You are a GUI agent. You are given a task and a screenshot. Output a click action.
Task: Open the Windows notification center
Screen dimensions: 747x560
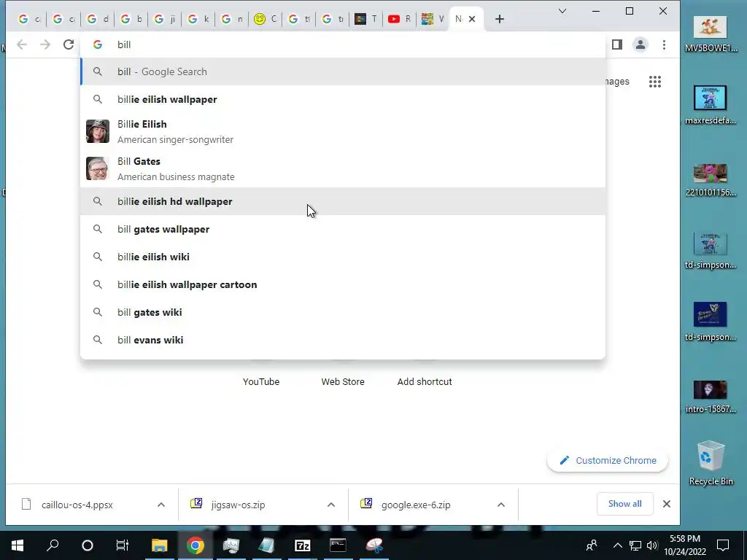pyautogui.click(x=723, y=545)
